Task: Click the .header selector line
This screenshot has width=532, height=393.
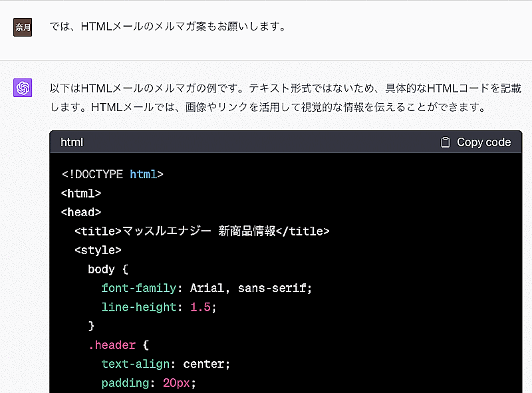Action: (x=118, y=345)
